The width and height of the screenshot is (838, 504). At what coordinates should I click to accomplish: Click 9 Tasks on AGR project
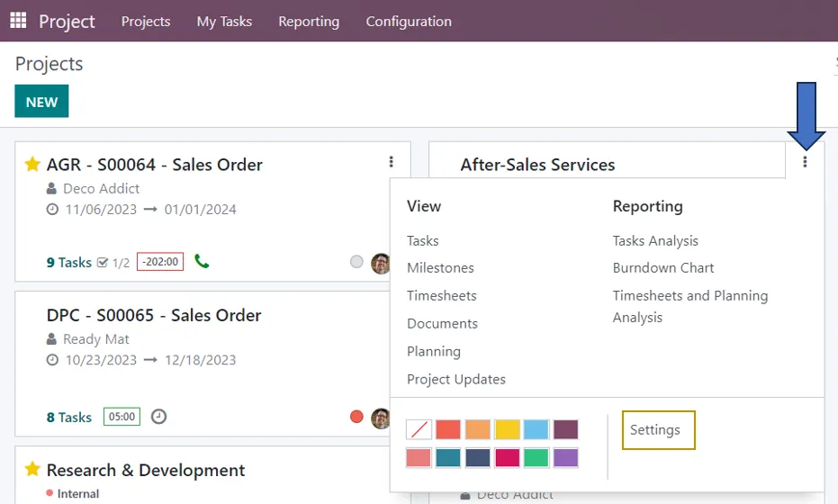(x=69, y=263)
